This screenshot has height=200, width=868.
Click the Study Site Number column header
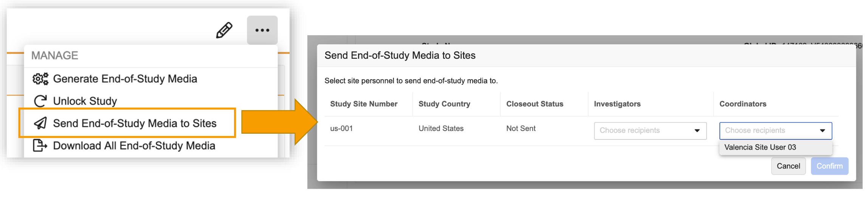(364, 104)
